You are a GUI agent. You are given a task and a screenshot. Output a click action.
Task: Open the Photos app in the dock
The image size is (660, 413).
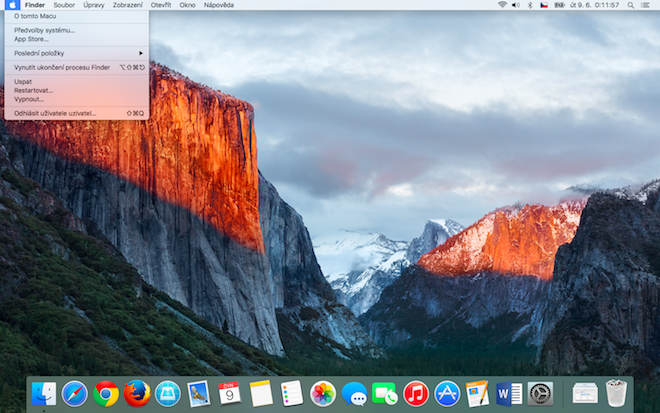[x=322, y=394]
